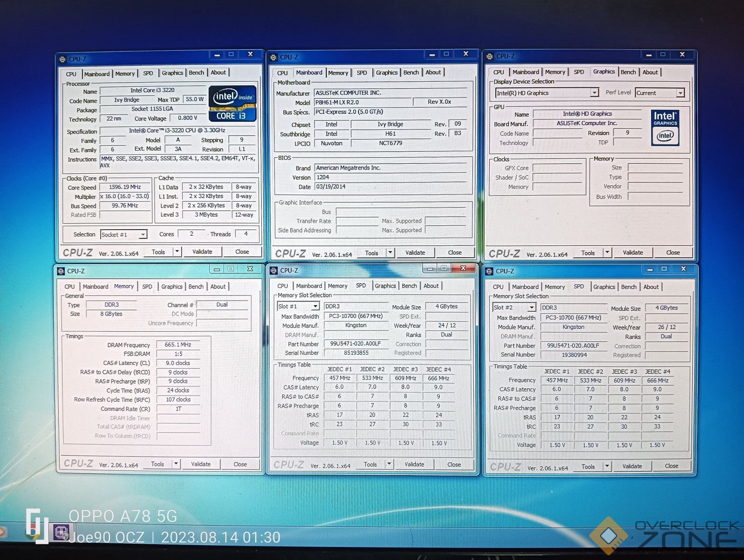Viewport: 744px width, 560px height.
Task: Click the Level 3 cache value '3 MBytes'
Action: click(x=206, y=215)
